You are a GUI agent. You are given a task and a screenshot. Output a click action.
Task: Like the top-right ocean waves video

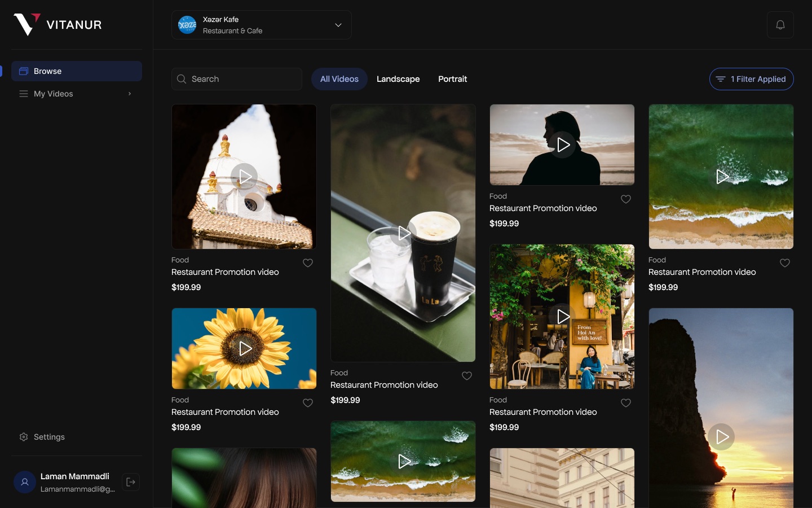pos(785,263)
